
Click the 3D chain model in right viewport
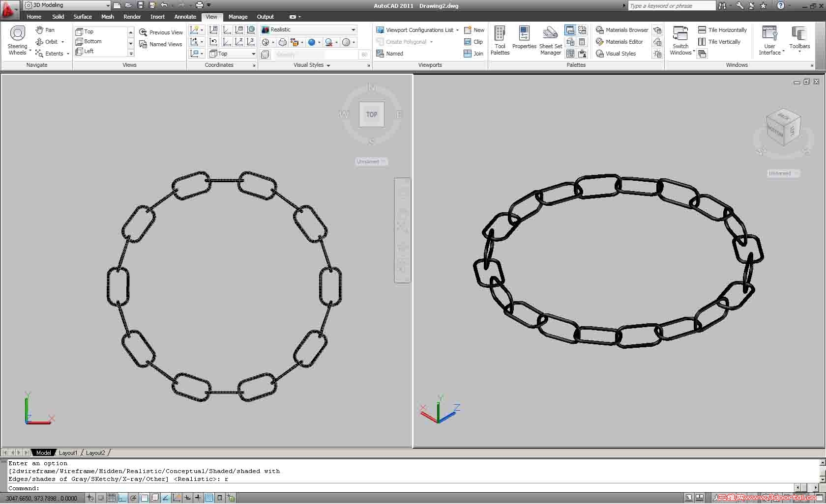[619, 261]
